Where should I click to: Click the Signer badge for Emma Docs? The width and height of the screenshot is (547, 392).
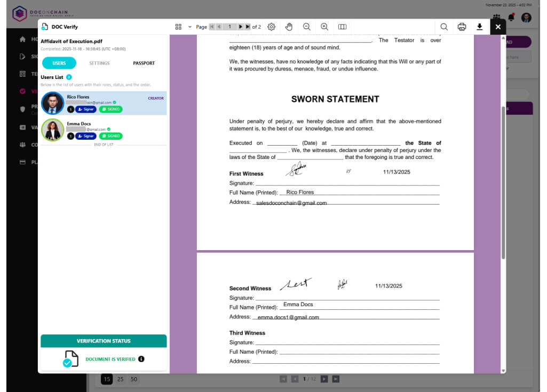(x=86, y=136)
